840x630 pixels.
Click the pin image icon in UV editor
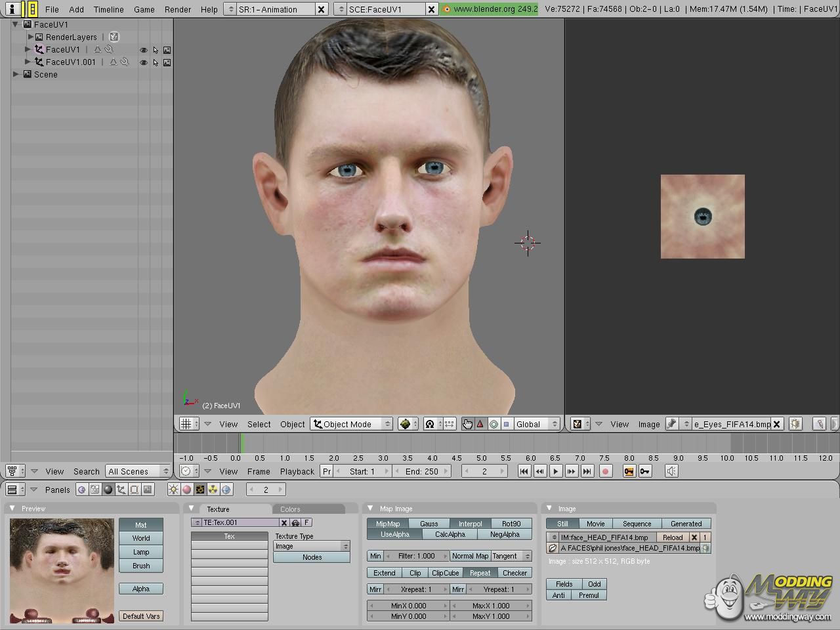coord(671,424)
